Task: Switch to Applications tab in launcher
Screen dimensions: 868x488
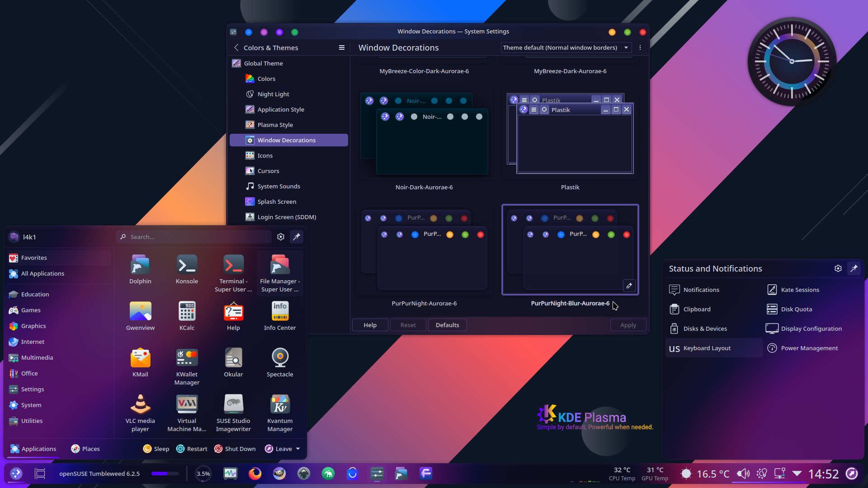Action: [x=33, y=449]
